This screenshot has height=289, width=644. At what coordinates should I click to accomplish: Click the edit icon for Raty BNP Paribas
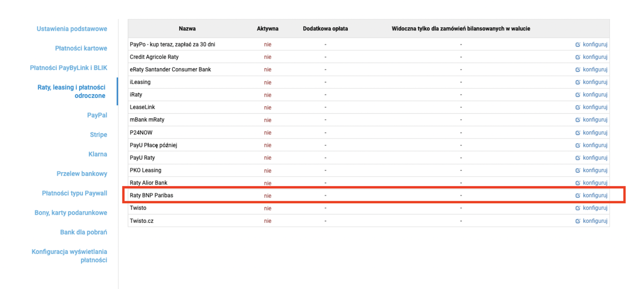coord(578,195)
